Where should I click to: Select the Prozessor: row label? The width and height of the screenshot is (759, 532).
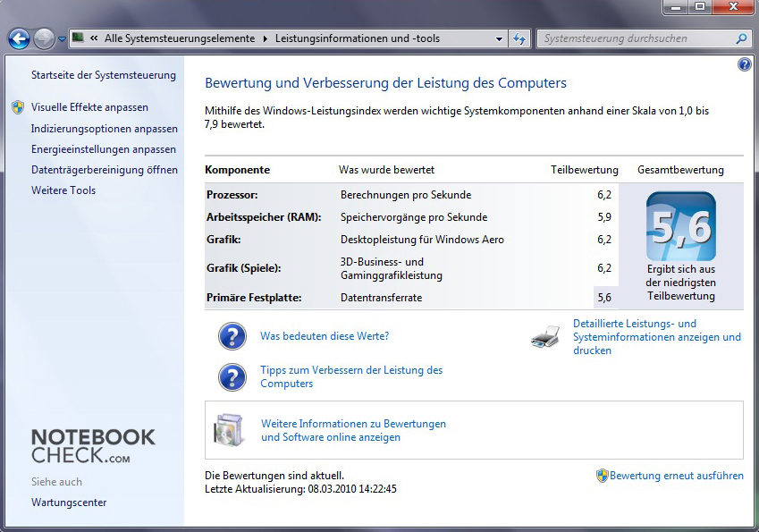(232, 195)
